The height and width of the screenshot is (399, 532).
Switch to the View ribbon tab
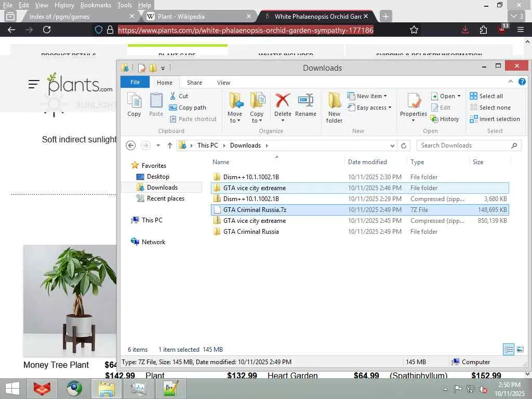223,83
